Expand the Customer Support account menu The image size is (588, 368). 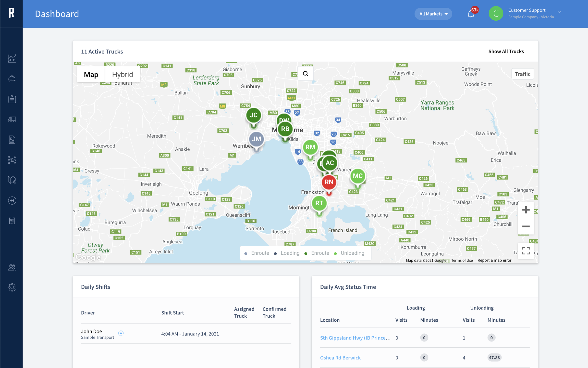pos(559,12)
